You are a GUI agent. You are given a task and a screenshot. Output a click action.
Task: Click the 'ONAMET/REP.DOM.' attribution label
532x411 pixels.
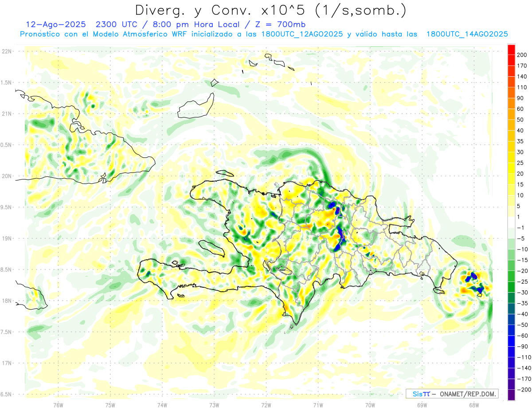[468, 394]
